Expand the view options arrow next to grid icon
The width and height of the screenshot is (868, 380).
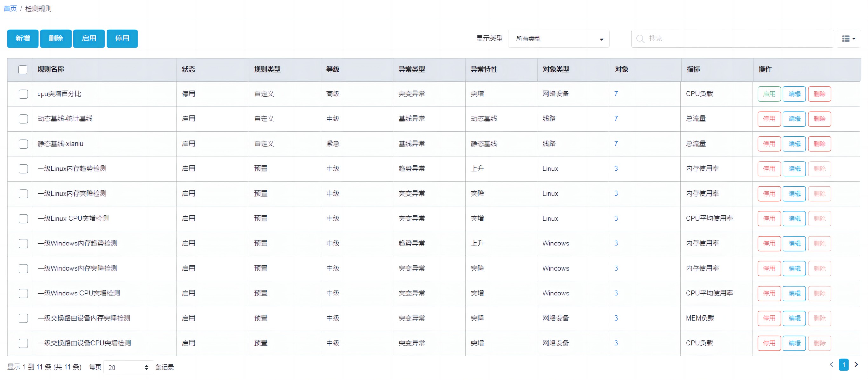854,38
